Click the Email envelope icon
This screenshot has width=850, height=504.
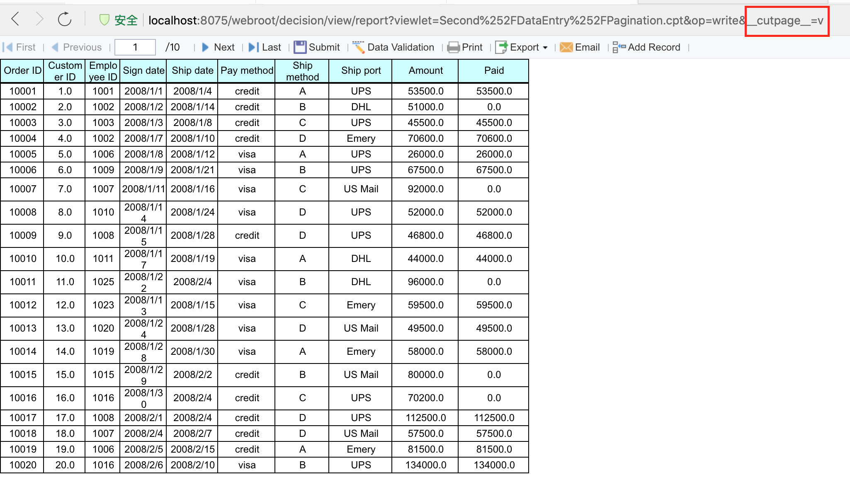566,47
